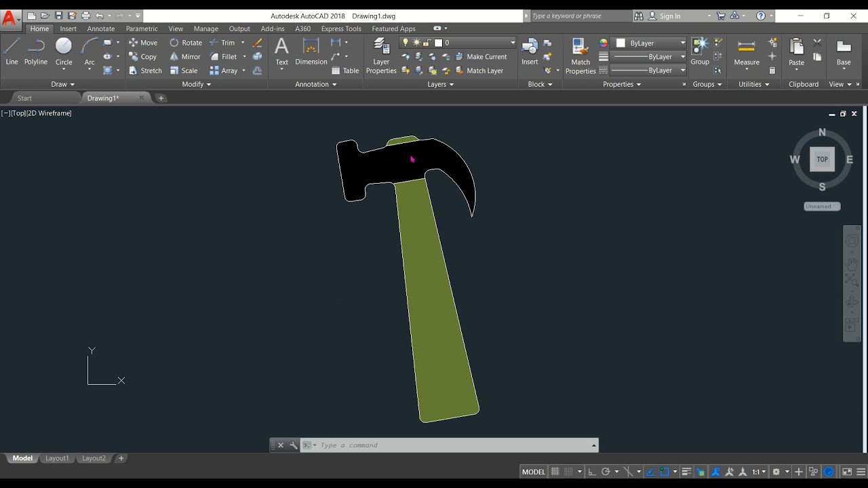Insert a Table annotation
The width and height of the screenshot is (868, 488).
click(345, 70)
